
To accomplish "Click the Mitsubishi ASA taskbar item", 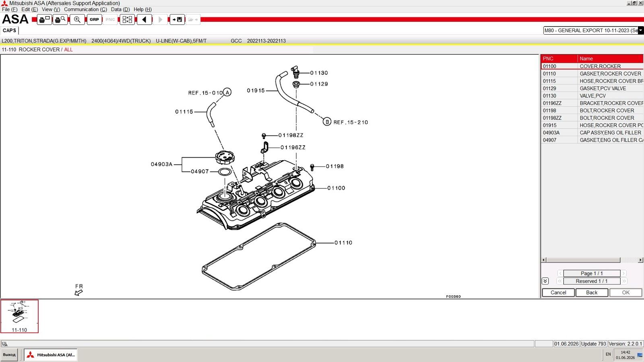I will click(50, 355).
